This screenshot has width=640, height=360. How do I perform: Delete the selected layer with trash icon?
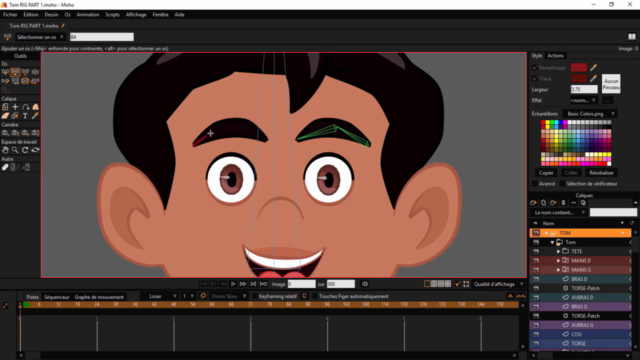pyautogui.click(x=563, y=203)
